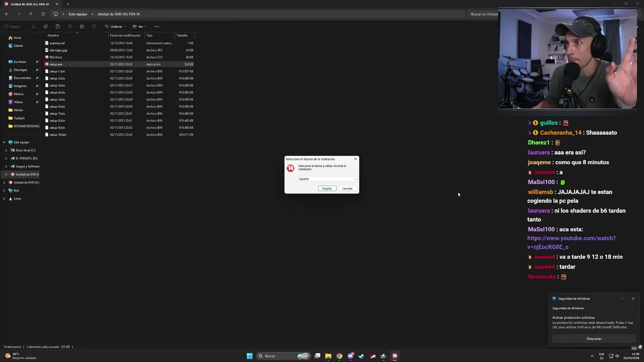Select the setup-10.bin file

pyautogui.click(x=119, y=135)
